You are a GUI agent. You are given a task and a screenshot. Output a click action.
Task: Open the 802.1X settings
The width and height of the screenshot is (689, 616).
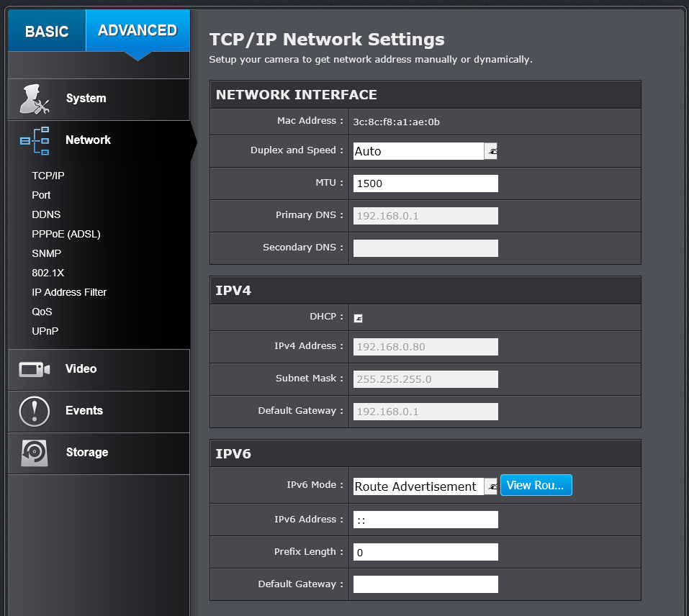coord(48,273)
